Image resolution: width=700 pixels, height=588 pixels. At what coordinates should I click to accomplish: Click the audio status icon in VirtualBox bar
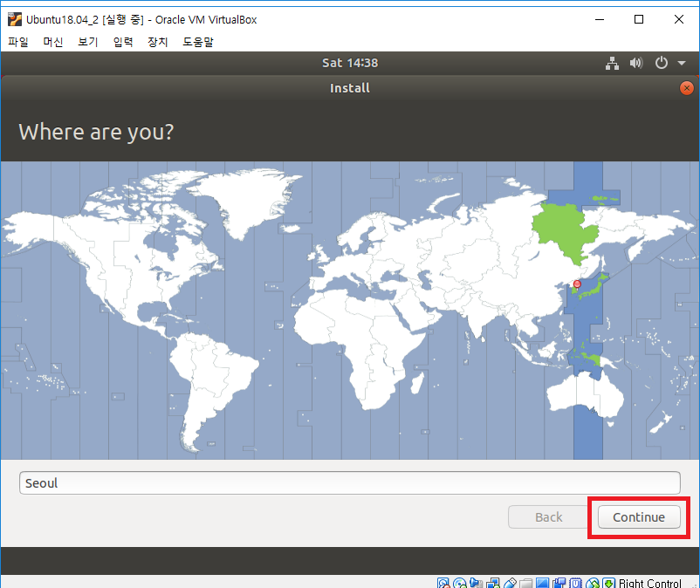point(476,583)
